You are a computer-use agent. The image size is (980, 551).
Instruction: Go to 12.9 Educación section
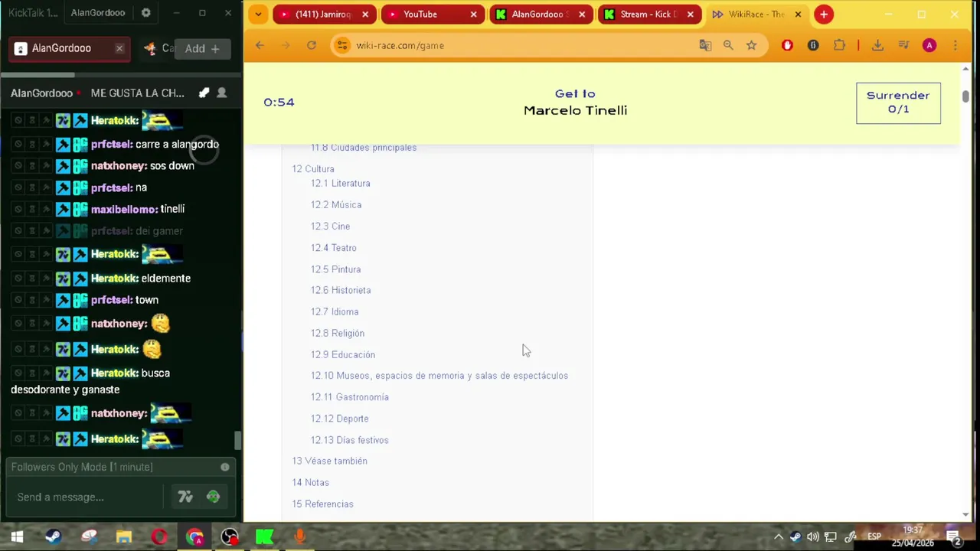[x=343, y=355]
